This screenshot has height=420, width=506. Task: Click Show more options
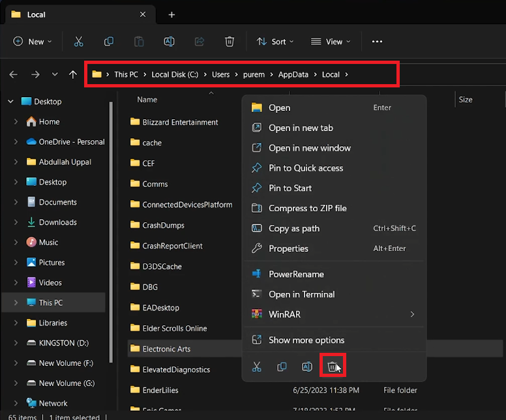[x=306, y=340]
